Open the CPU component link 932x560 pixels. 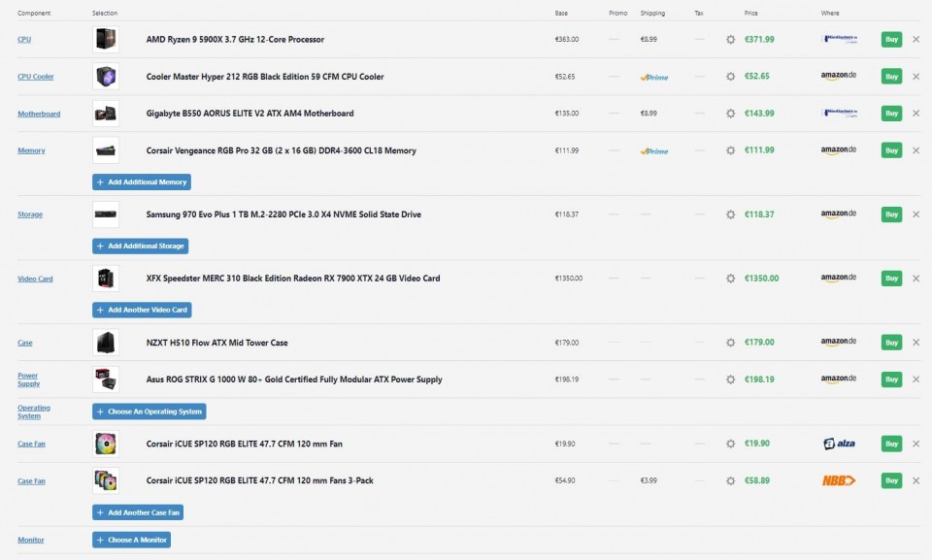pos(24,39)
